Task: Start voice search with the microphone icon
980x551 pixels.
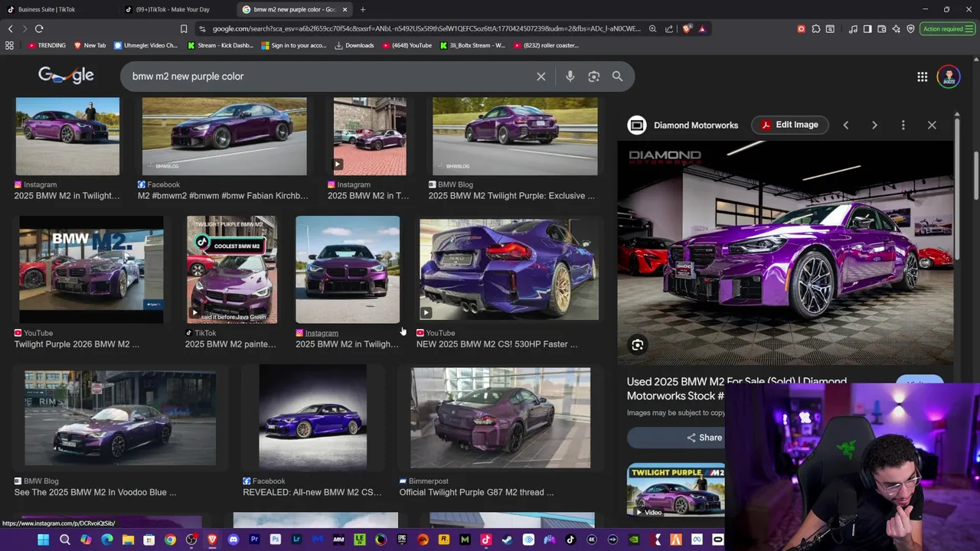Action: [570, 77]
